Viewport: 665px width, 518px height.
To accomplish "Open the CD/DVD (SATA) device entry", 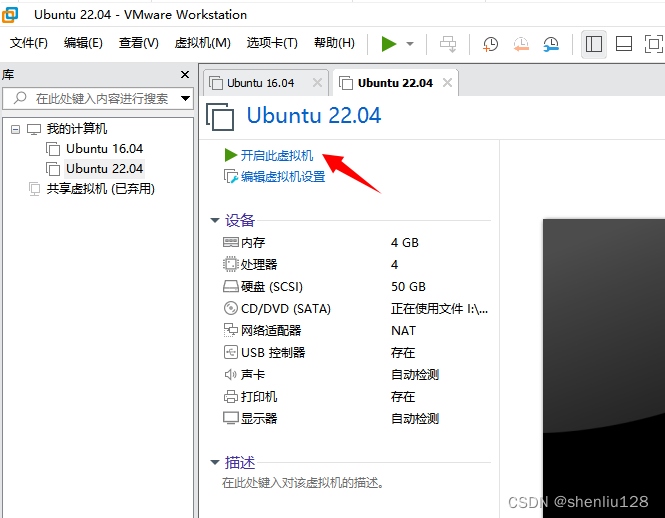I will coord(286,309).
